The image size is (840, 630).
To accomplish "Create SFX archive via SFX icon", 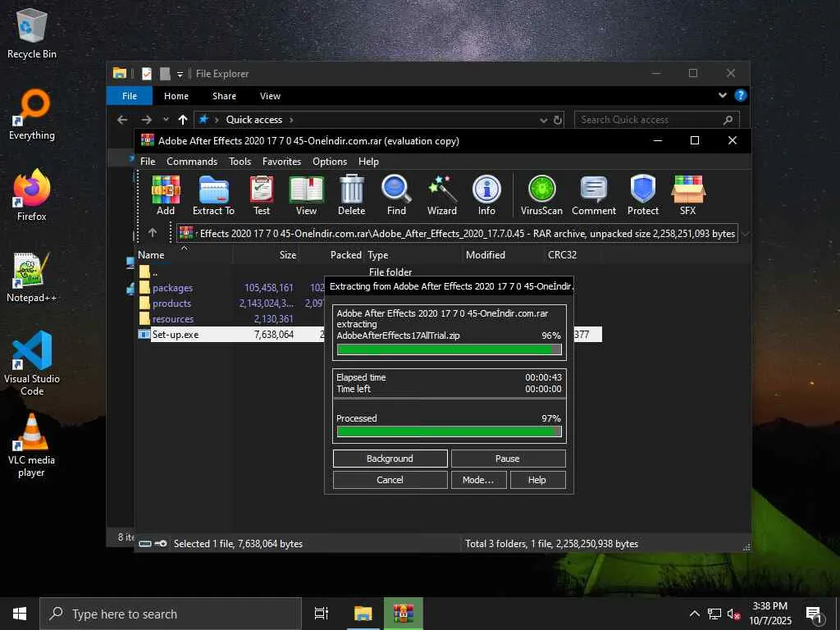I will 688,195.
